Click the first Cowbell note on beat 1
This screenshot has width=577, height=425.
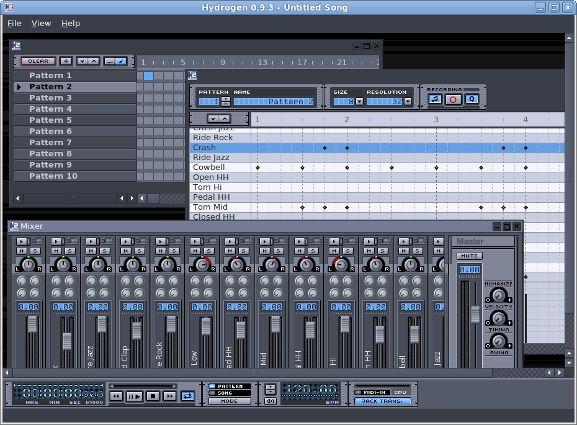[x=258, y=168]
